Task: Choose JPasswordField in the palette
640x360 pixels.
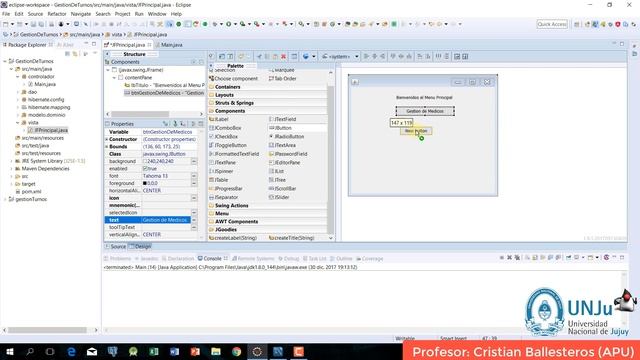Action: pos(288,154)
